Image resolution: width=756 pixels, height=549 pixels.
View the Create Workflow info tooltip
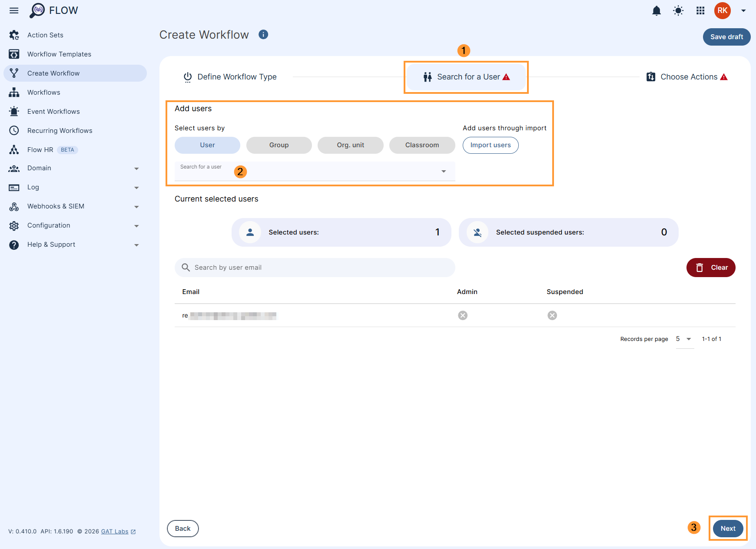click(x=263, y=34)
